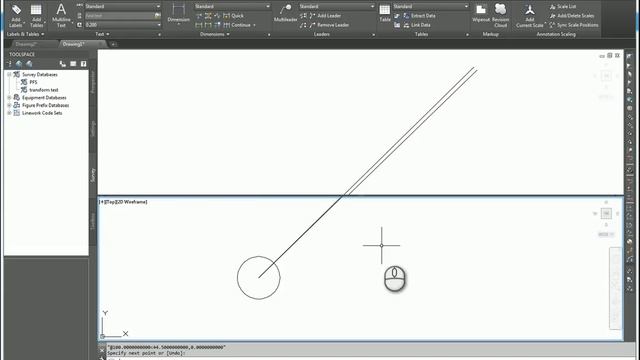640x360 pixels.
Task: Click Sync Scale Positions
Action: pyautogui.click(x=574, y=25)
